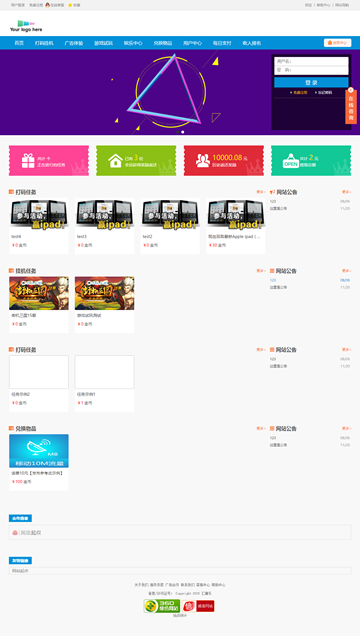Open the blank task thumbnail priced ¥0
Viewport: 360px width, 636px height.
tap(39, 372)
